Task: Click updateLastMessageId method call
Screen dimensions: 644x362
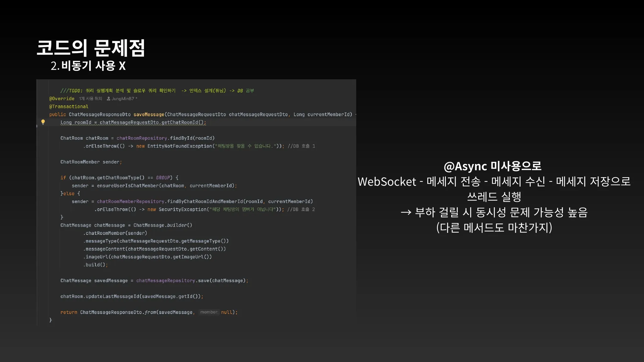Action: click(x=112, y=296)
